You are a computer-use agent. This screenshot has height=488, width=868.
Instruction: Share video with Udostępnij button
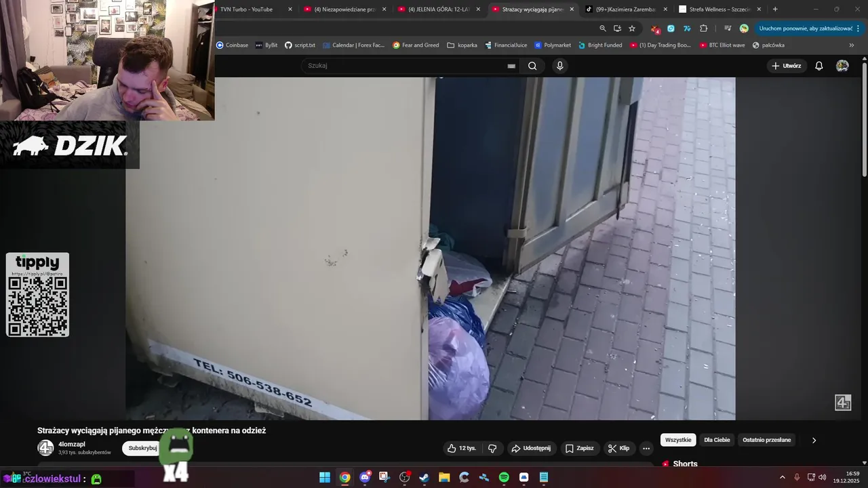click(531, 448)
